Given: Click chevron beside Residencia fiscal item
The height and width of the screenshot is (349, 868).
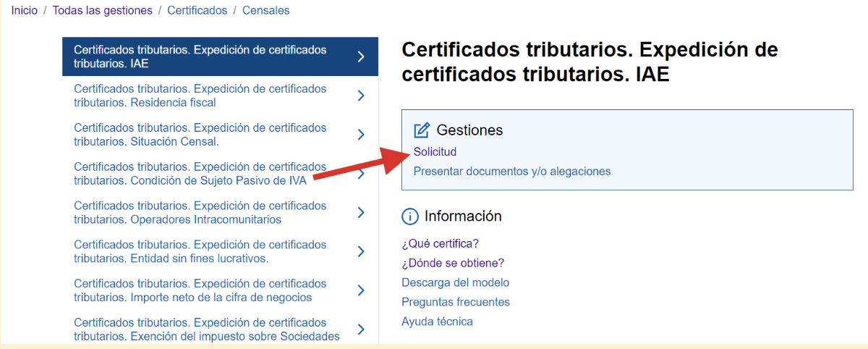Looking at the screenshot, I should coord(361,96).
